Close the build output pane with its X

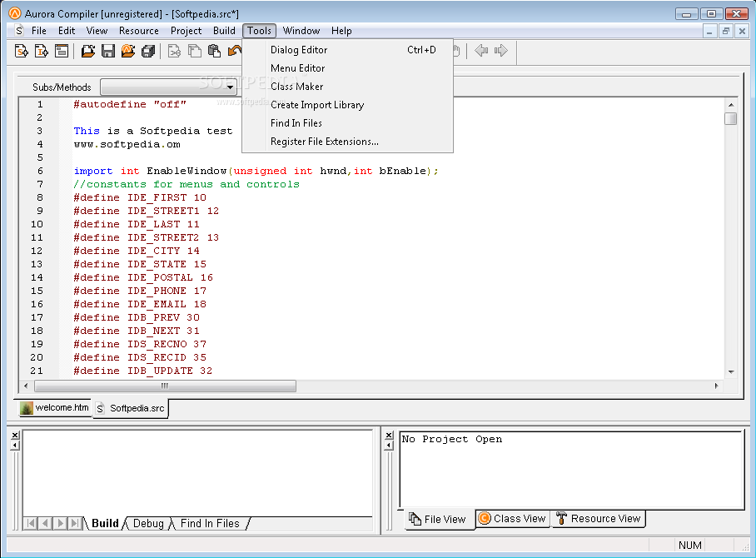click(x=15, y=435)
